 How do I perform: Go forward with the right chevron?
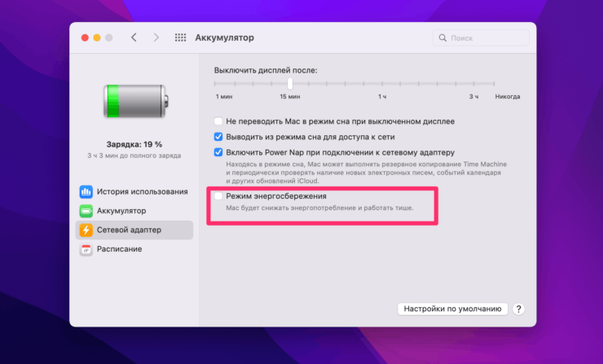156,38
